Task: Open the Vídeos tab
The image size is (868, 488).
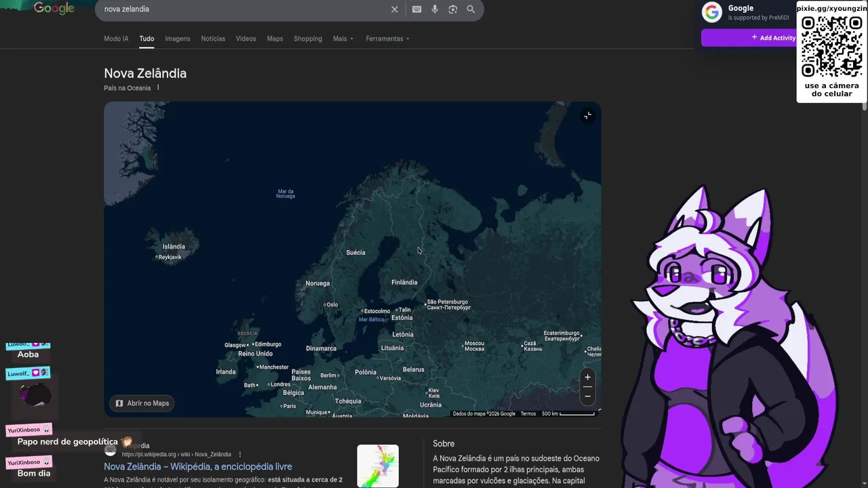Action: 245,39
